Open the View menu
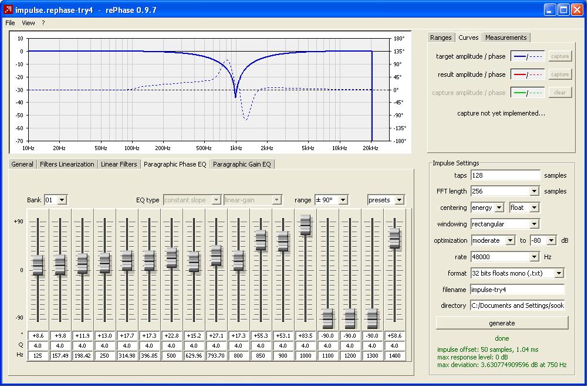Viewport: 588px width, 387px height. click(x=28, y=23)
